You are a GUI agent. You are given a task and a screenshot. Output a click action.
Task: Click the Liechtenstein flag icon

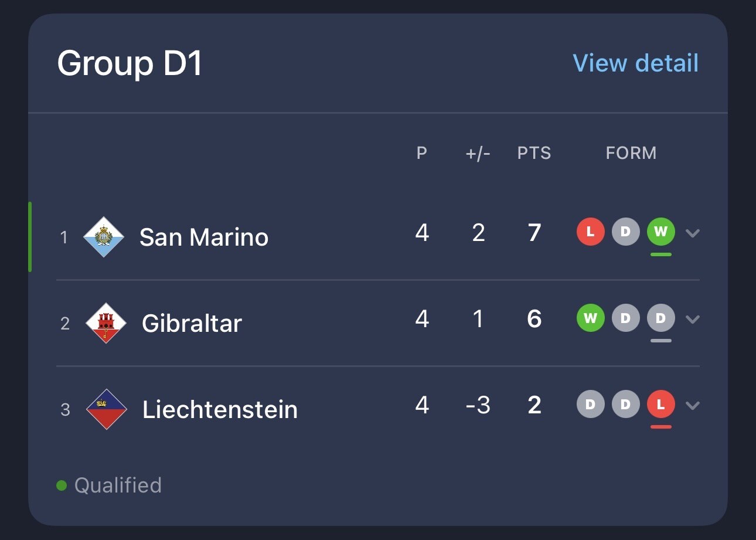(107, 409)
